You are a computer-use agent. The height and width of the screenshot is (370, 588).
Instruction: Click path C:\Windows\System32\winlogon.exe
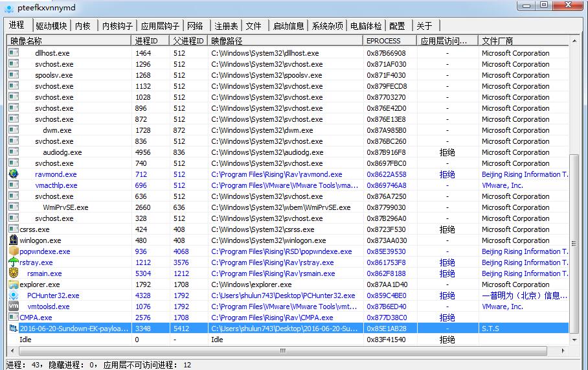pos(269,240)
